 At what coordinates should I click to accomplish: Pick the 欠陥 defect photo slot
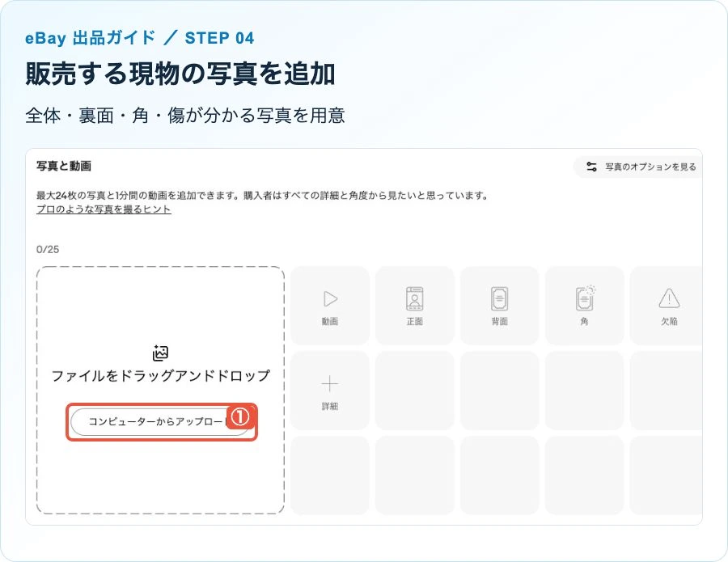tap(667, 306)
